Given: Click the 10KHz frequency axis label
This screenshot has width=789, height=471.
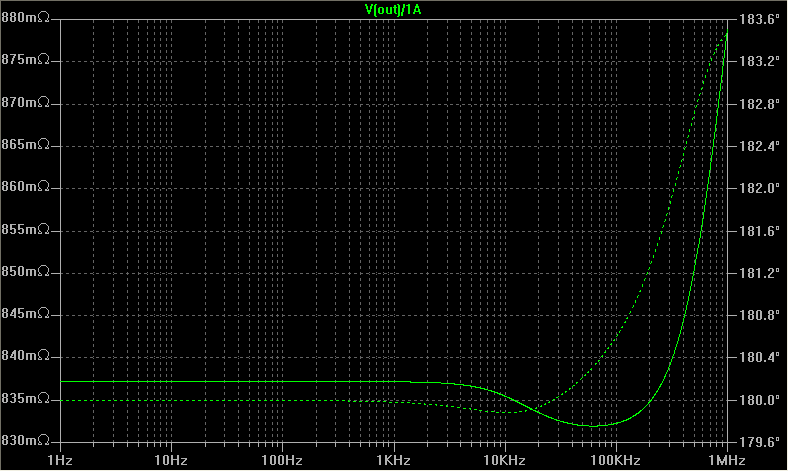Looking at the screenshot, I should coord(504,460).
